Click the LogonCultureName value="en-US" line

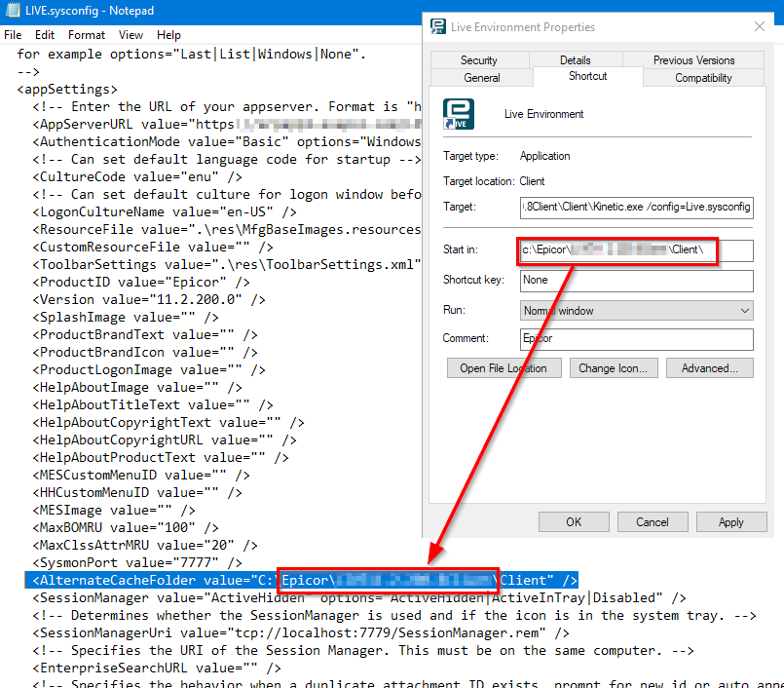point(165,211)
